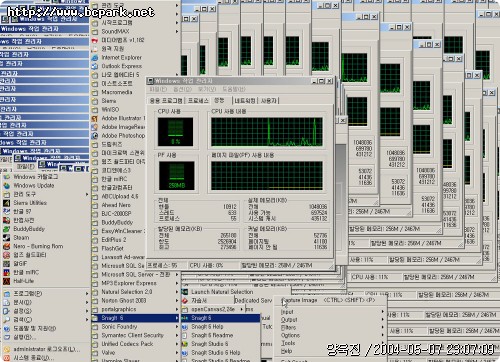
Task: Click the PF 사용 gauge showing 259MB
Action: tap(176, 176)
